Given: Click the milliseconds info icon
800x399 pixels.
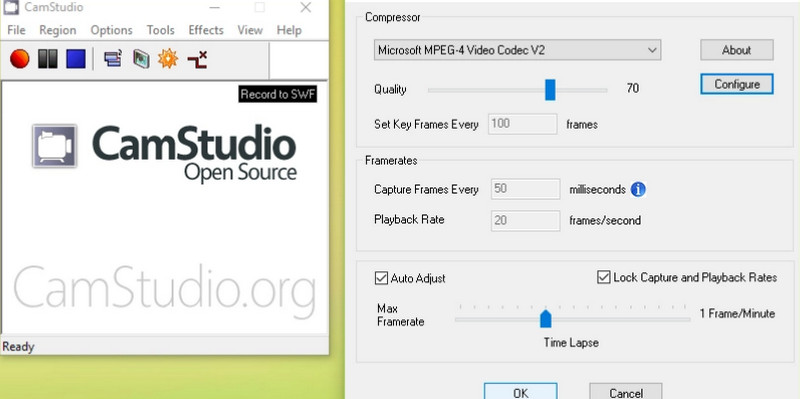Looking at the screenshot, I should click(x=638, y=190).
